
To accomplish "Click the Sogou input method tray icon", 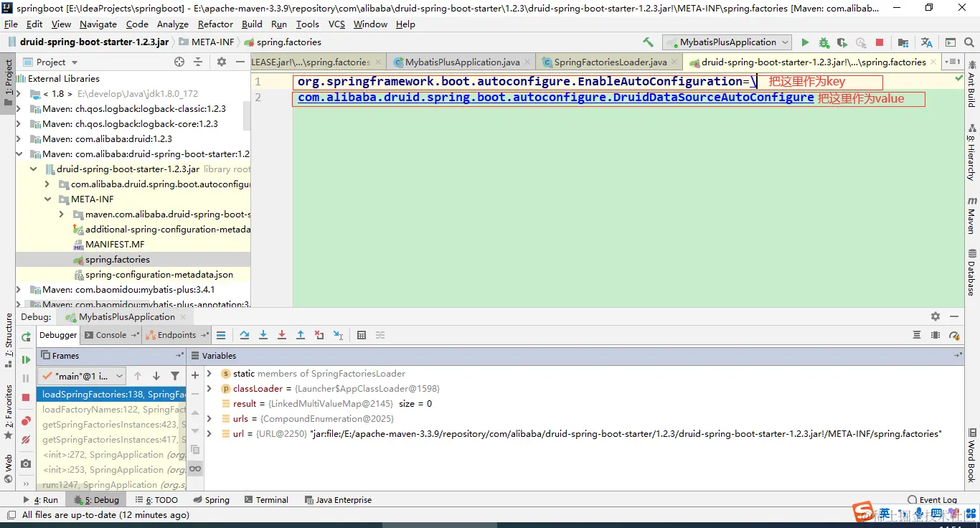I will click(x=863, y=512).
